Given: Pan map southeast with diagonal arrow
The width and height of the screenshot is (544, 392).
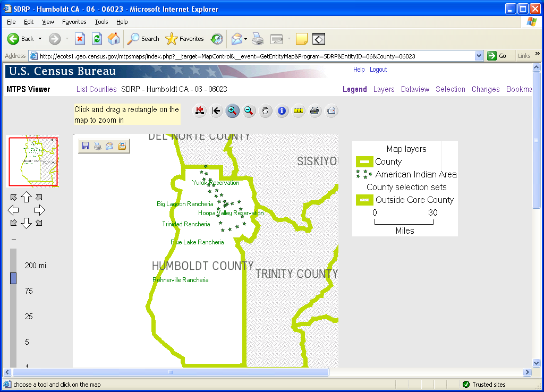Looking at the screenshot, I should click(x=39, y=223).
